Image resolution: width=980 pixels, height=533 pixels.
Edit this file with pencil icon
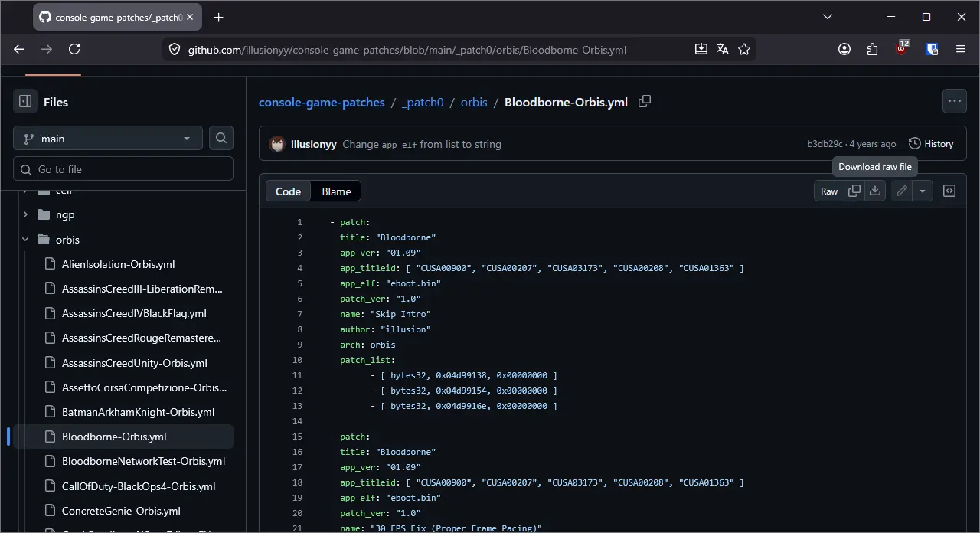(902, 191)
